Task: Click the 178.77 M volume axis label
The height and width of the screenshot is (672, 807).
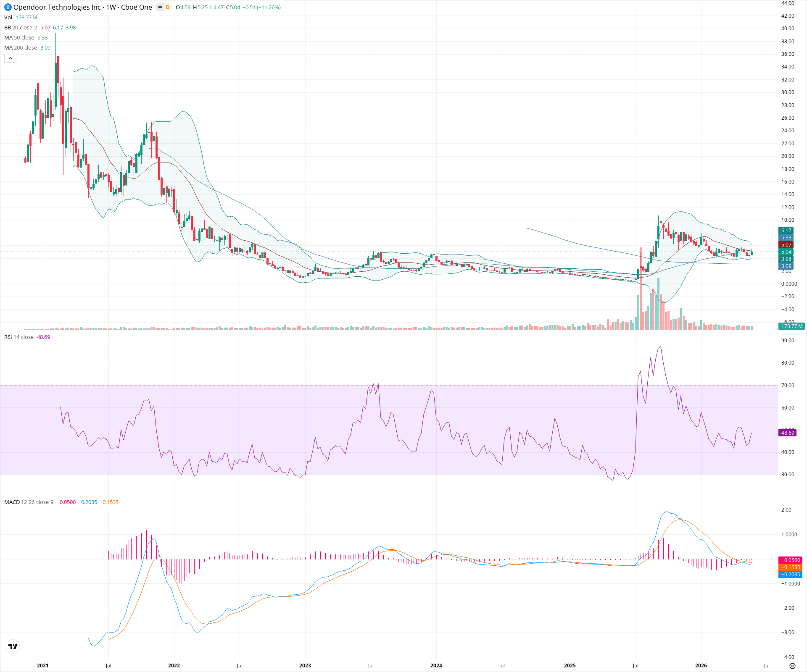Action: click(791, 326)
